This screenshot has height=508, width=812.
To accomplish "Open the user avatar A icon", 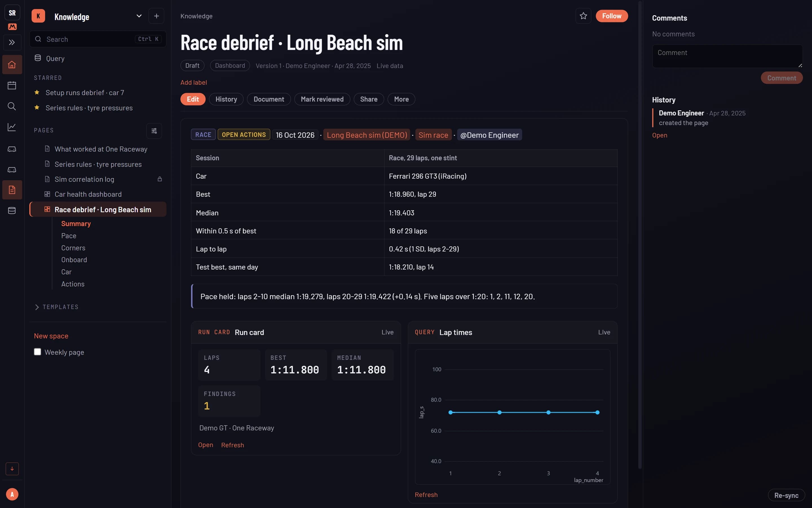I will [x=12, y=494].
